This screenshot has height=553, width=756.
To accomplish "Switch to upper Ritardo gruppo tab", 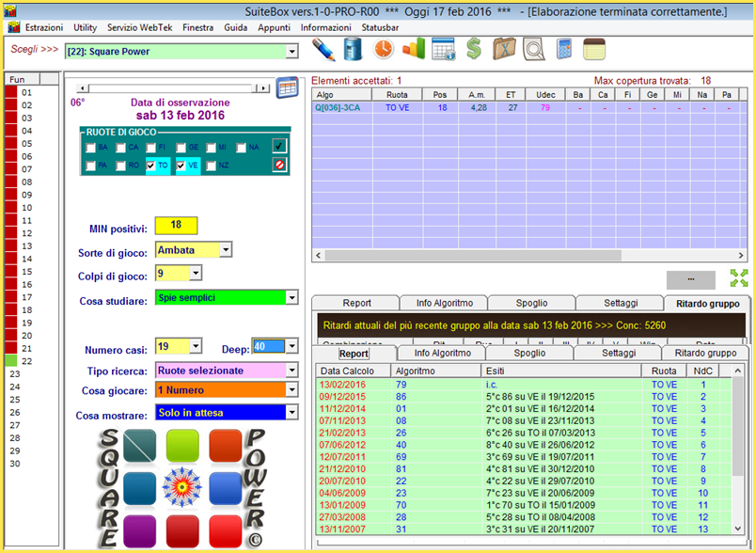I will pyautogui.click(x=707, y=303).
